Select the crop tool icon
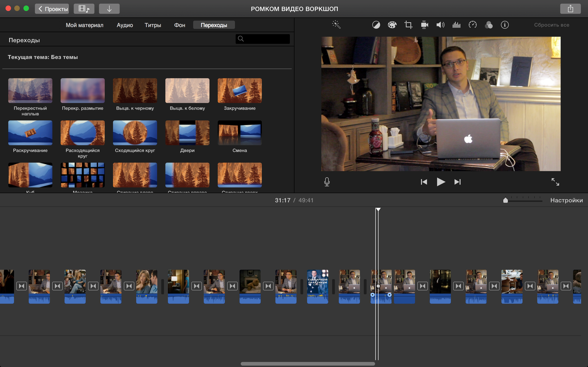The width and height of the screenshot is (588, 367). point(408,25)
